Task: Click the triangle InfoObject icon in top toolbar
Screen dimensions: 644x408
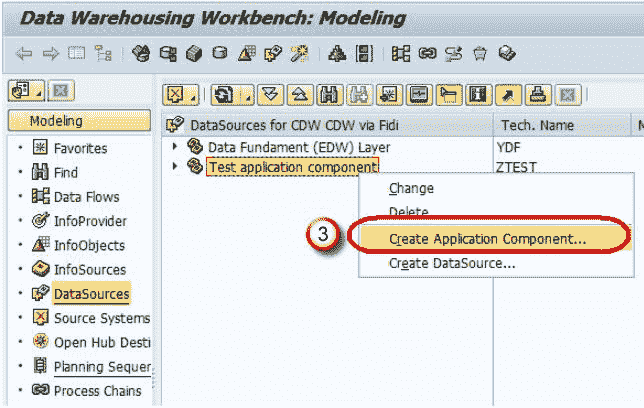Action: 247,53
